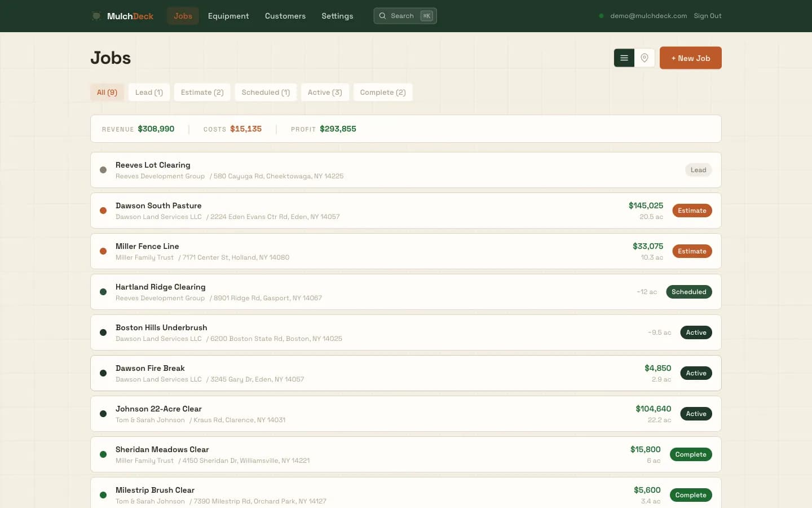The height and width of the screenshot is (508, 812).
Task: Click green online status dot near email
Action: [x=601, y=16]
